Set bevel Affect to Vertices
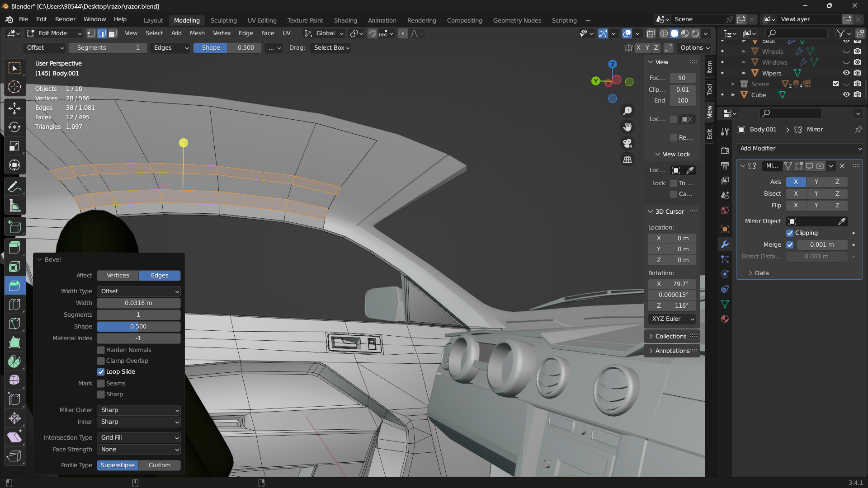 click(118, 275)
